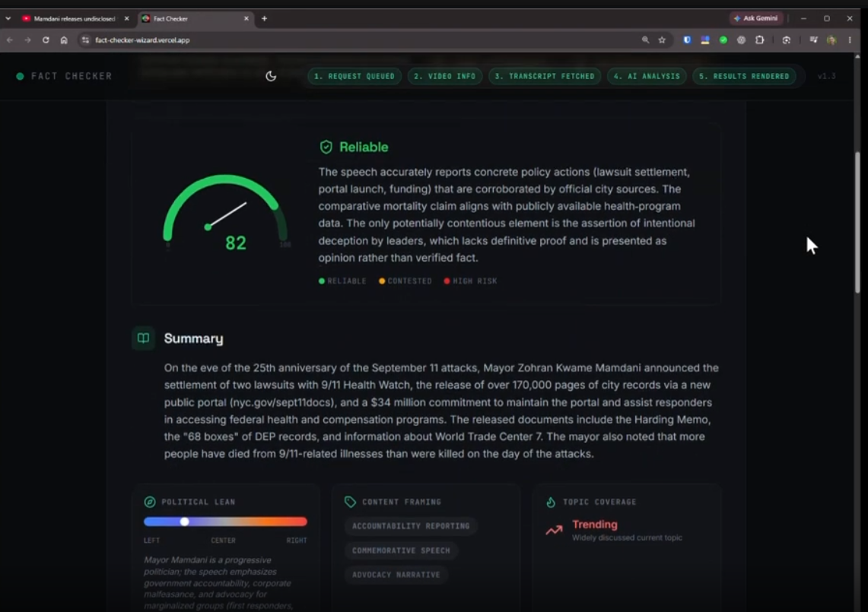The height and width of the screenshot is (612, 868).
Task: Click the site information icon in address bar
Action: 85,40
